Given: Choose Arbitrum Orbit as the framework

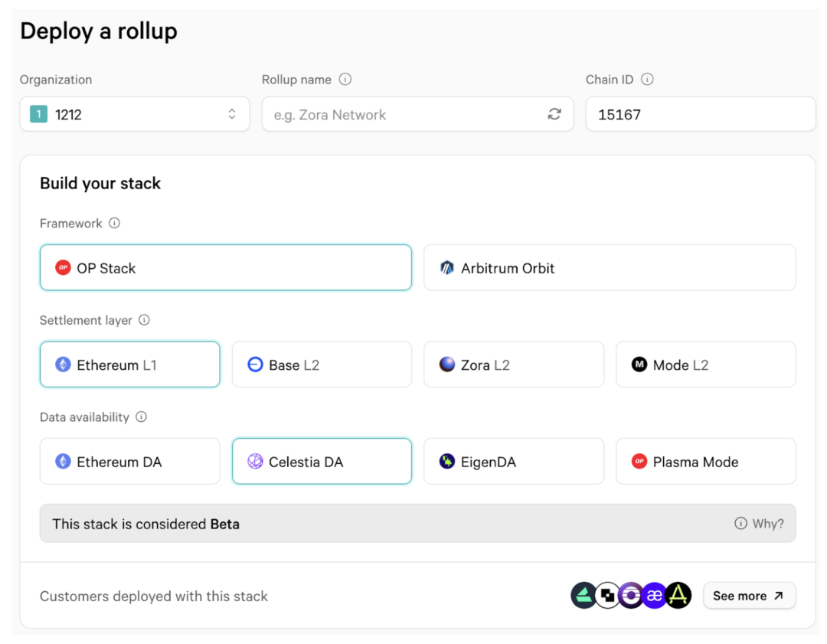Looking at the screenshot, I should 609,268.
